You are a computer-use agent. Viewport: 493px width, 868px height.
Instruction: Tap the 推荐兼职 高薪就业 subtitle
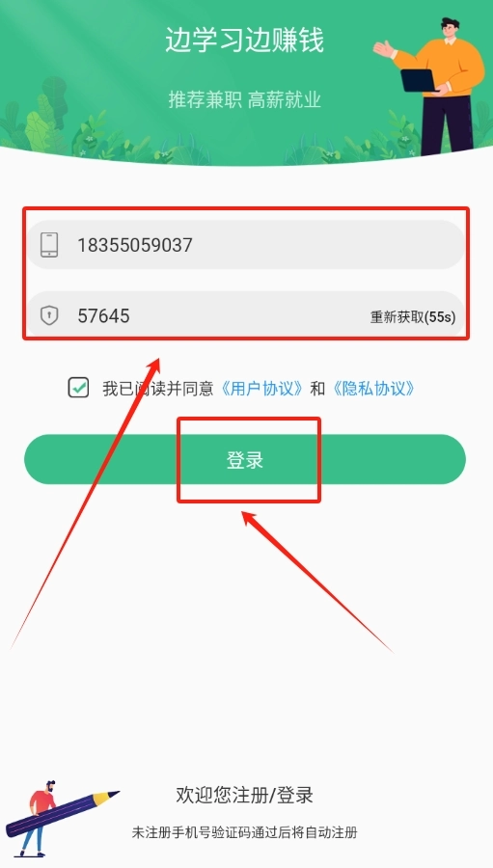click(x=244, y=100)
